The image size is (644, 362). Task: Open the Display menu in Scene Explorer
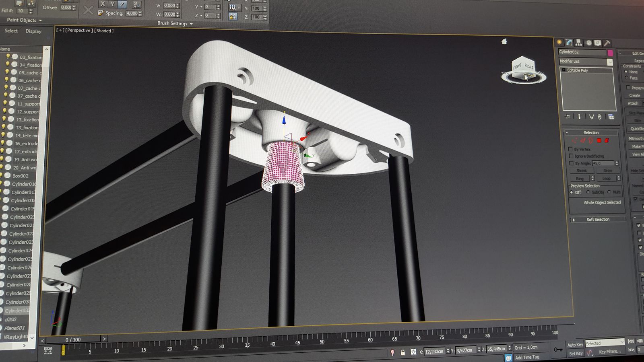[x=33, y=31]
